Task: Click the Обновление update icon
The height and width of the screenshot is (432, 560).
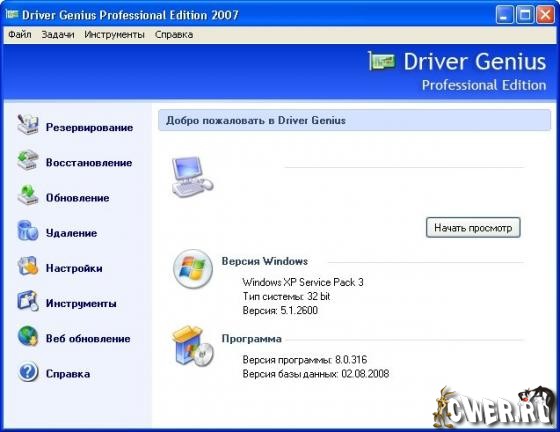Action: 28,195
